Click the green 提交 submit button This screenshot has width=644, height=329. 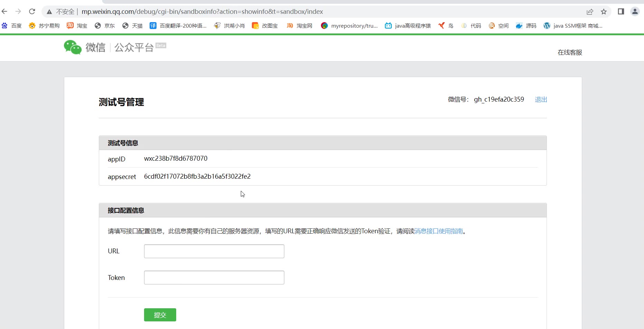160,315
